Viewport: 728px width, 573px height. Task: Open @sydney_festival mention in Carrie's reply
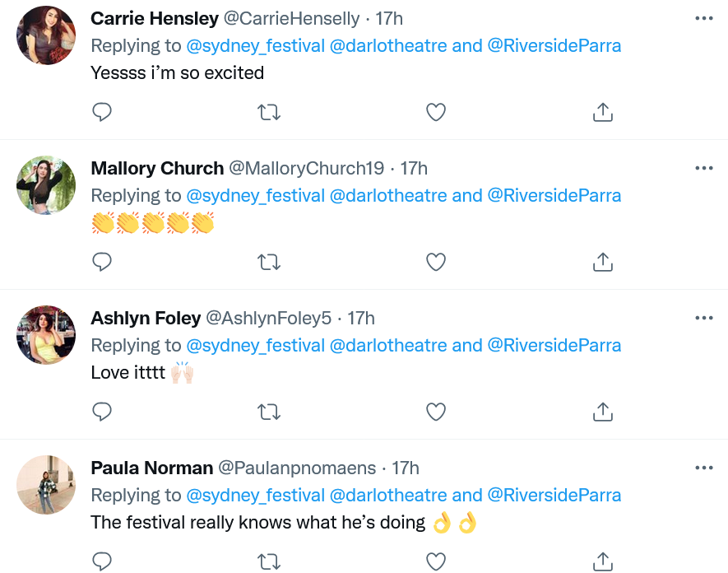click(x=256, y=45)
